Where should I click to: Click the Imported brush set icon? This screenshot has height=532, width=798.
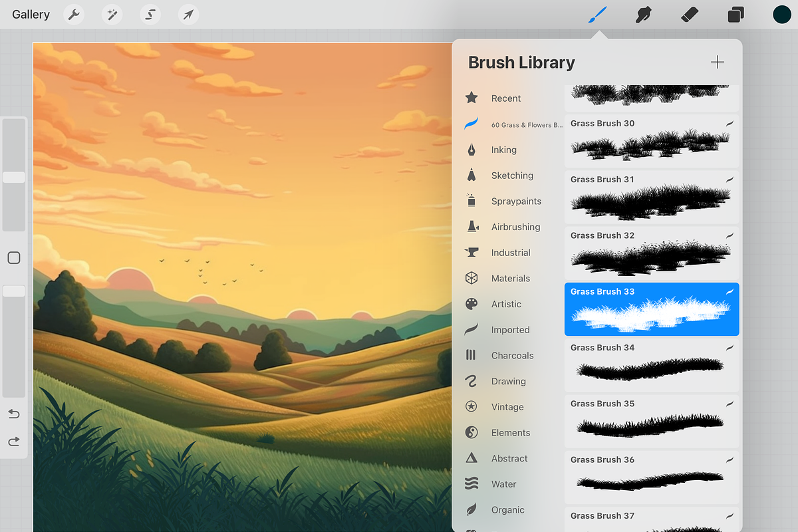pos(471,329)
